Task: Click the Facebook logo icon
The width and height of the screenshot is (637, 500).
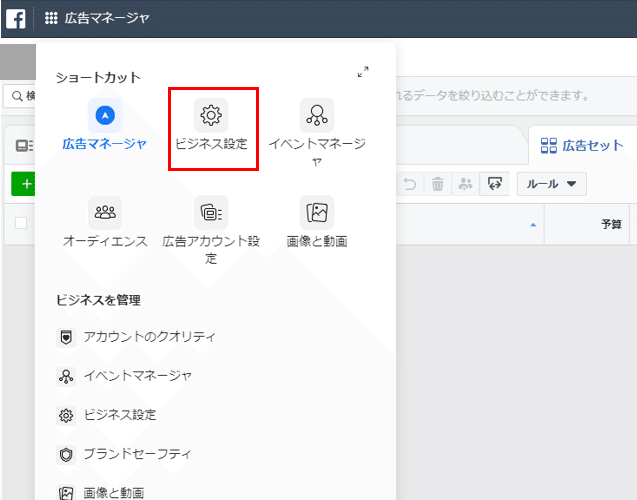Action: click(16, 19)
